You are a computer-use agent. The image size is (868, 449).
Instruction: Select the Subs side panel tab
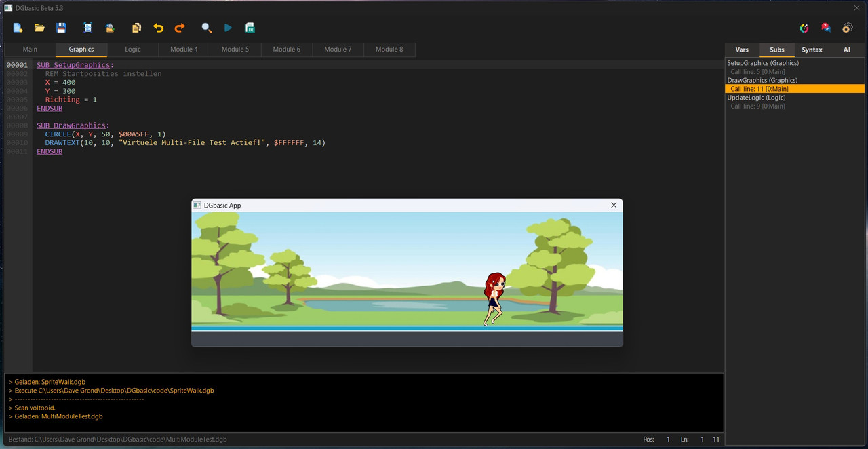click(777, 50)
